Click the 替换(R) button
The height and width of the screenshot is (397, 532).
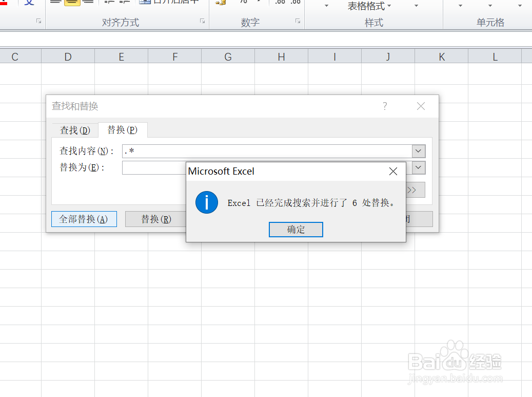pos(156,219)
